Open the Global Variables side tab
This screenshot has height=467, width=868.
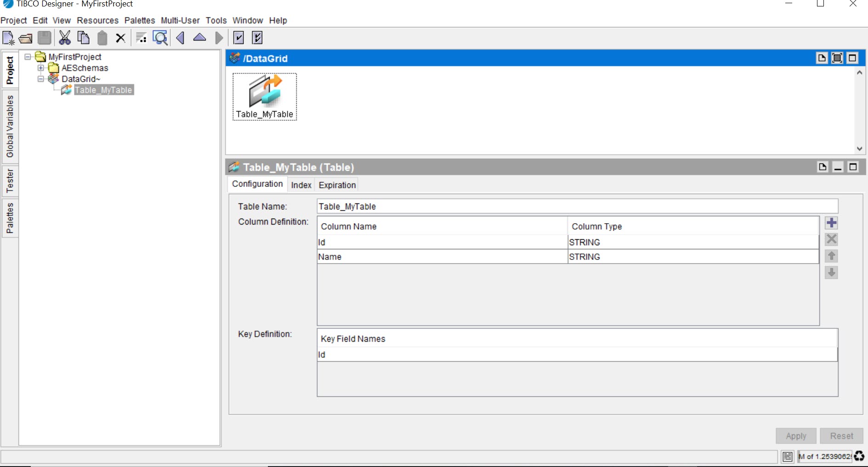tap(10, 127)
